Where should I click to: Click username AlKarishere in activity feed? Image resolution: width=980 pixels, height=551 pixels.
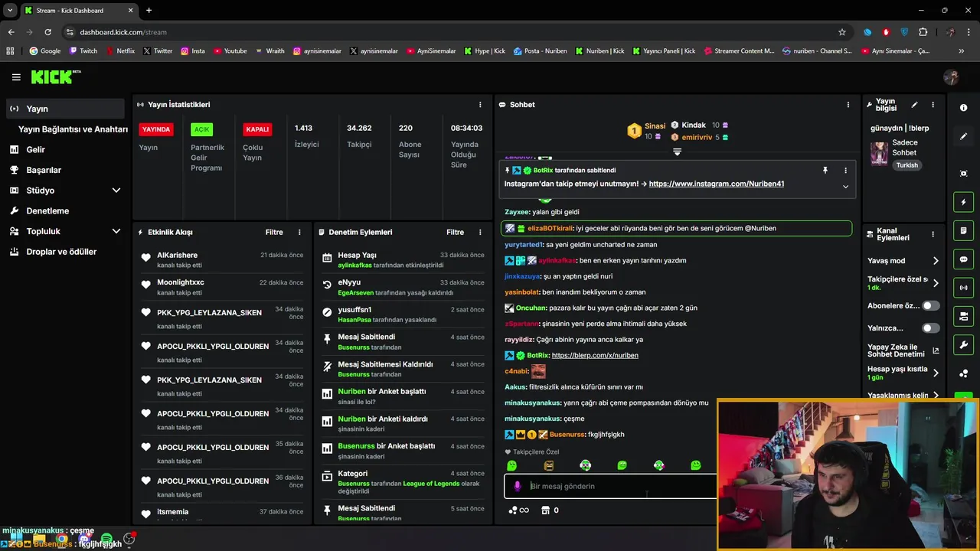[177, 255]
